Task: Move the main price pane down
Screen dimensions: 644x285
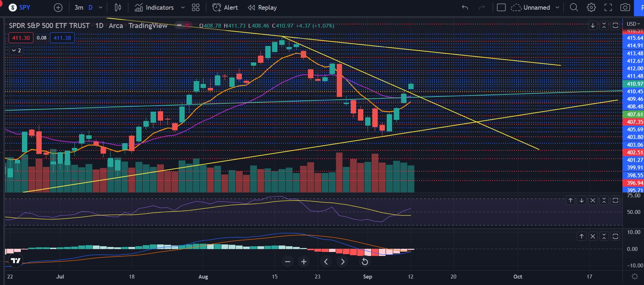Action: pos(593,25)
